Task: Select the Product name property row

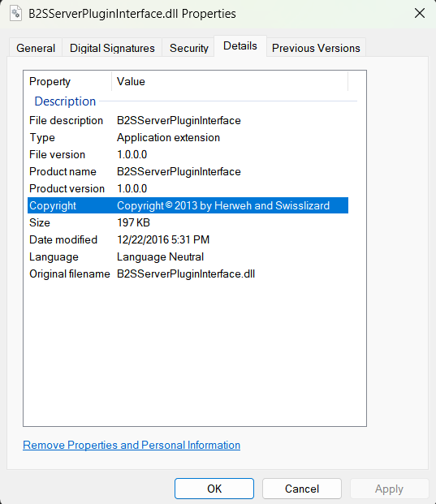Action: pyautogui.click(x=188, y=171)
